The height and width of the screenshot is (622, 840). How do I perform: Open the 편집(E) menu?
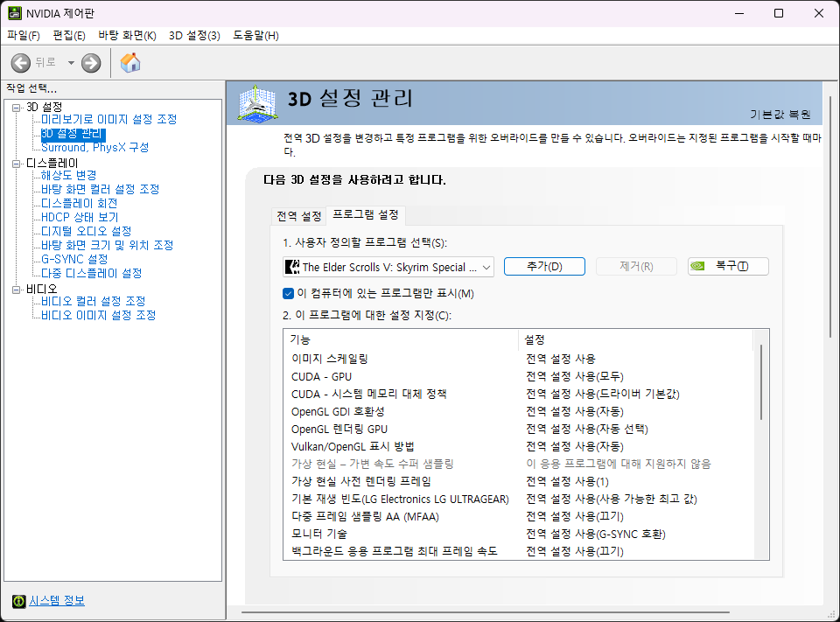click(69, 35)
